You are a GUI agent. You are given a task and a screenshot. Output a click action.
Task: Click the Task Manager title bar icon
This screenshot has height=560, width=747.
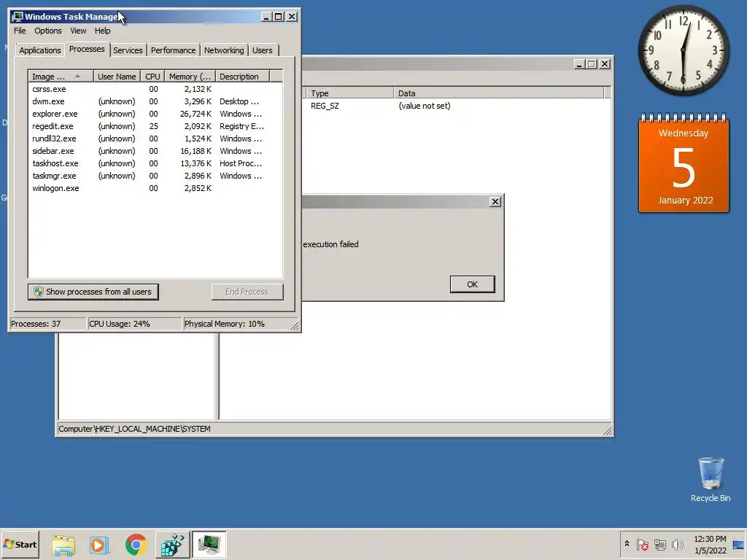18,17
